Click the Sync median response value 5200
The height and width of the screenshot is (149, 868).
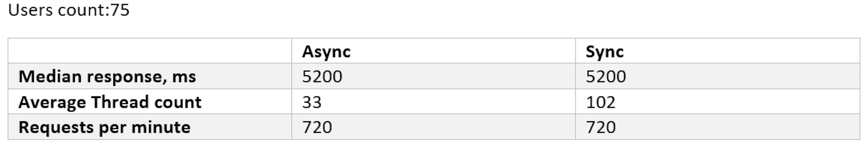click(x=606, y=77)
